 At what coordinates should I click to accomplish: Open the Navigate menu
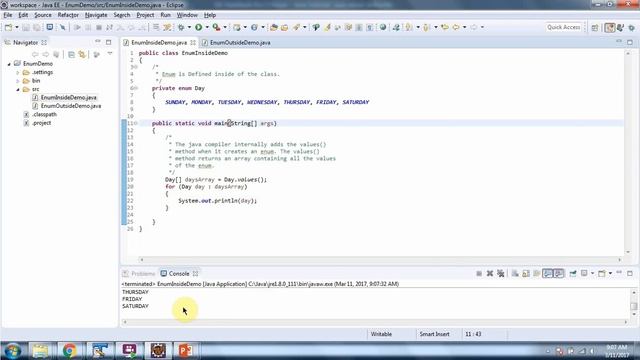[96, 15]
